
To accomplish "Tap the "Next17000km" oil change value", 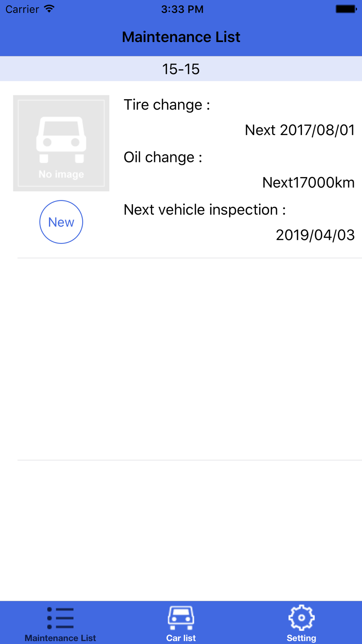I will tap(308, 183).
